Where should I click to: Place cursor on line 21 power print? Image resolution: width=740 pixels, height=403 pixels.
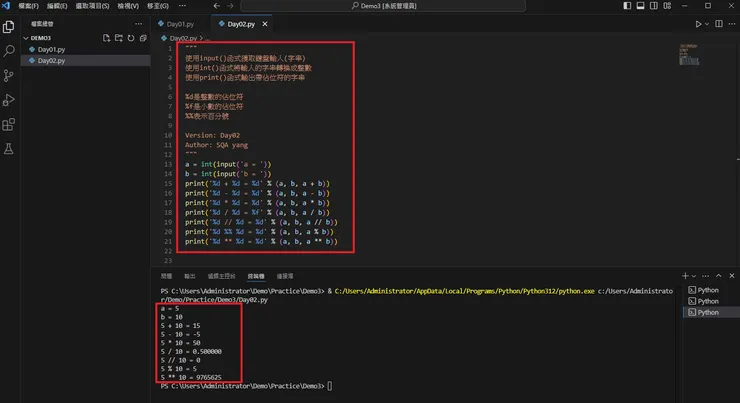[261, 241]
